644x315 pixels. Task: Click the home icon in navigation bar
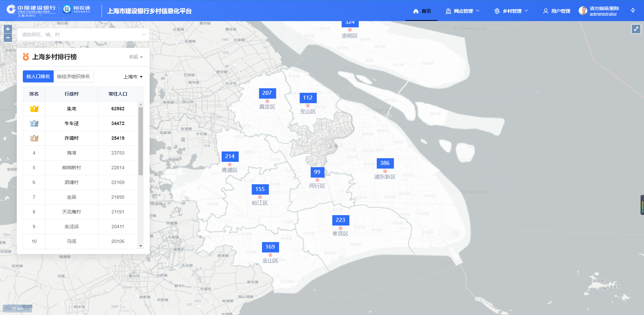pyautogui.click(x=416, y=11)
